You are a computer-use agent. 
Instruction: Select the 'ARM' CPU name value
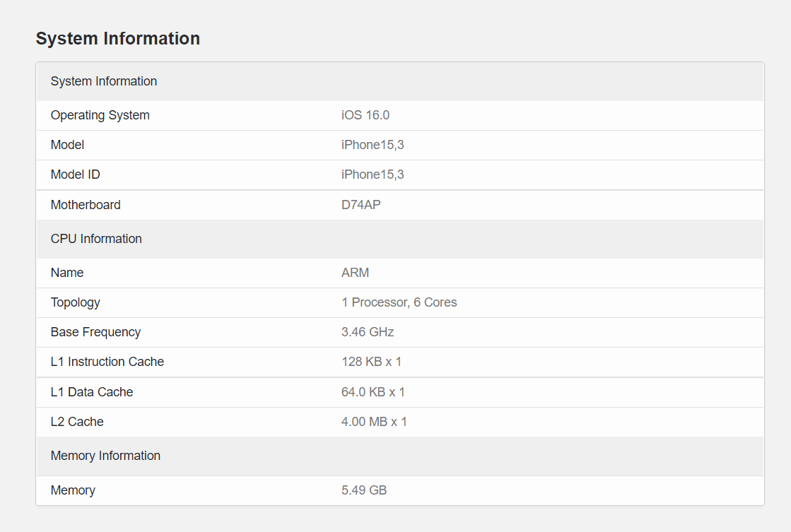pyautogui.click(x=355, y=273)
